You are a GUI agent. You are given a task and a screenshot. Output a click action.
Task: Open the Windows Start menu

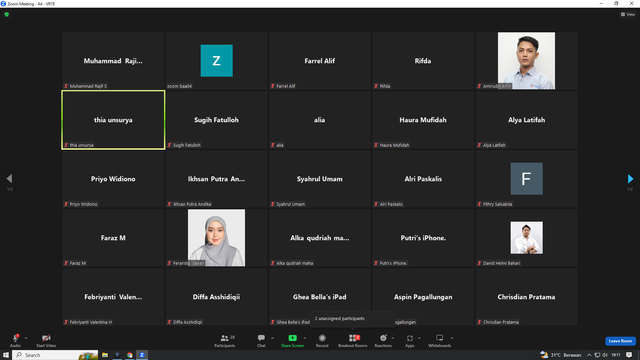tap(6, 355)
